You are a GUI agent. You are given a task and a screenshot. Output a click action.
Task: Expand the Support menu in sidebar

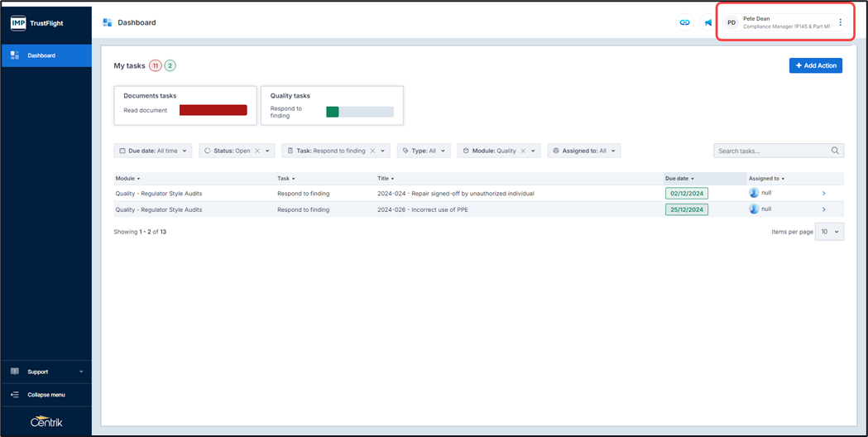46,372
